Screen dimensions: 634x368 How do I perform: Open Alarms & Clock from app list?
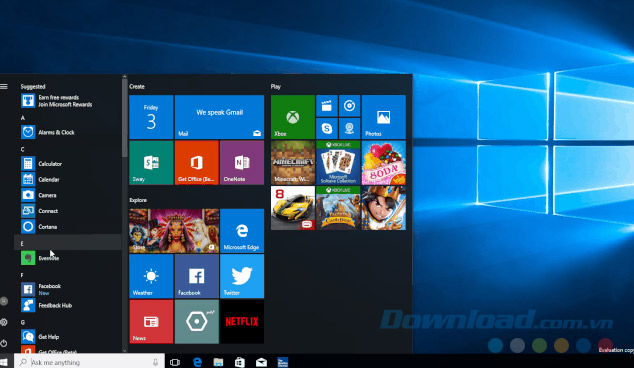(68, 132)
